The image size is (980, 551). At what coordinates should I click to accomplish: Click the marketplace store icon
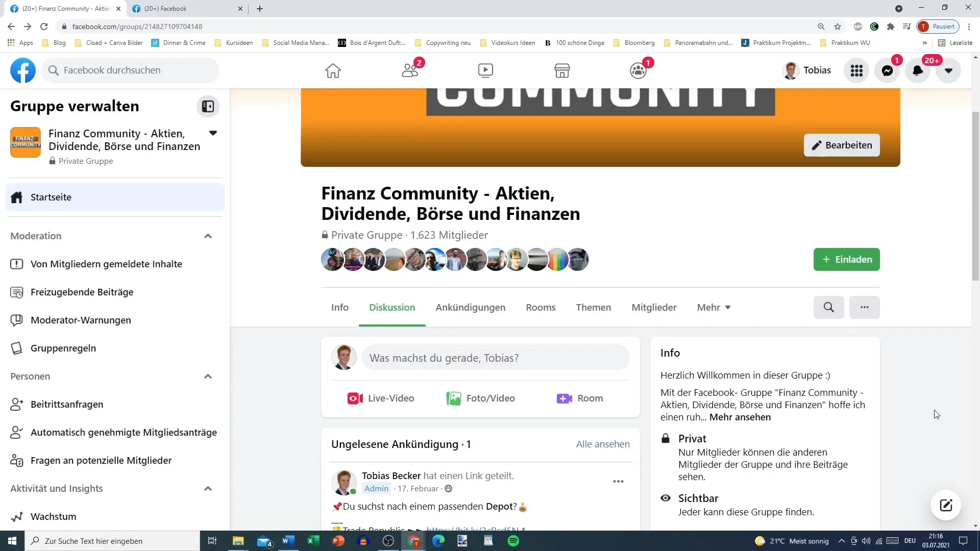point(561,70)
